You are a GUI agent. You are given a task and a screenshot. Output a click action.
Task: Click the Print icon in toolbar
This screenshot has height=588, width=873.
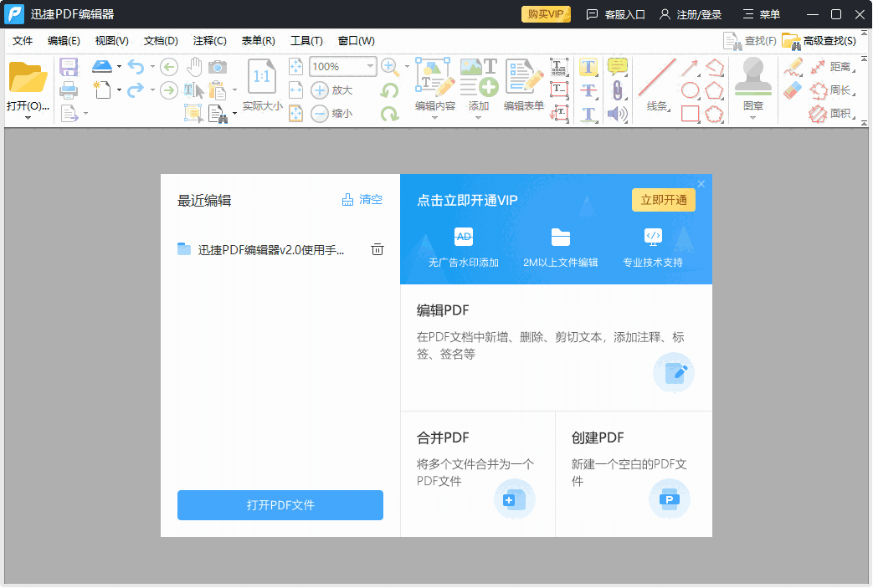coord(69,89)
